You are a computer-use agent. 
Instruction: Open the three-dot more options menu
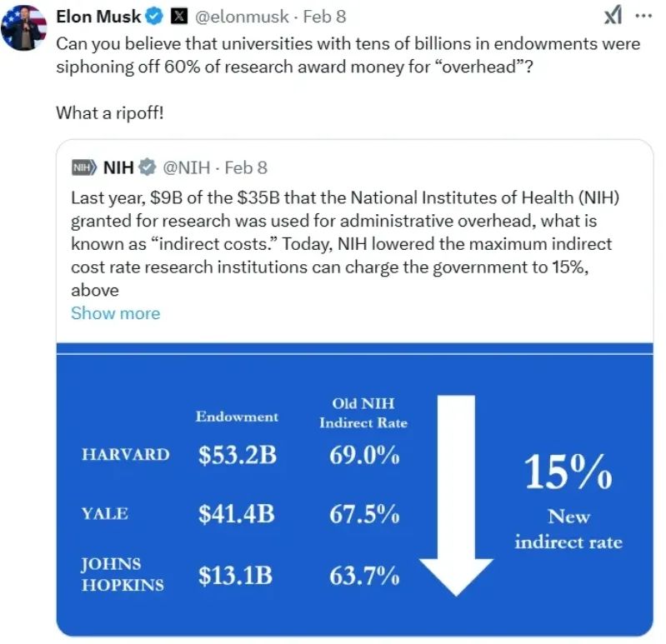point(643,16)
